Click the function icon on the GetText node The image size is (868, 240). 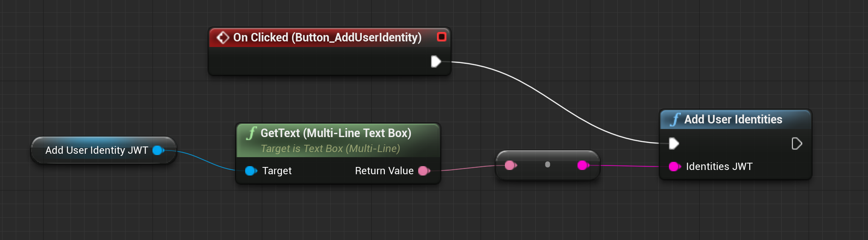[251, 133]
